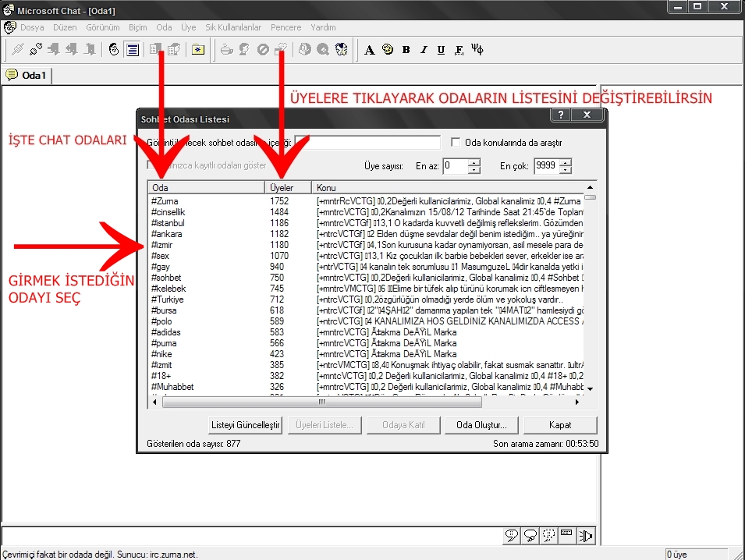Viewport: 745px width, 560px height.
Task: Sort rooms by Üyeler column header
Action: coord(288,188)
